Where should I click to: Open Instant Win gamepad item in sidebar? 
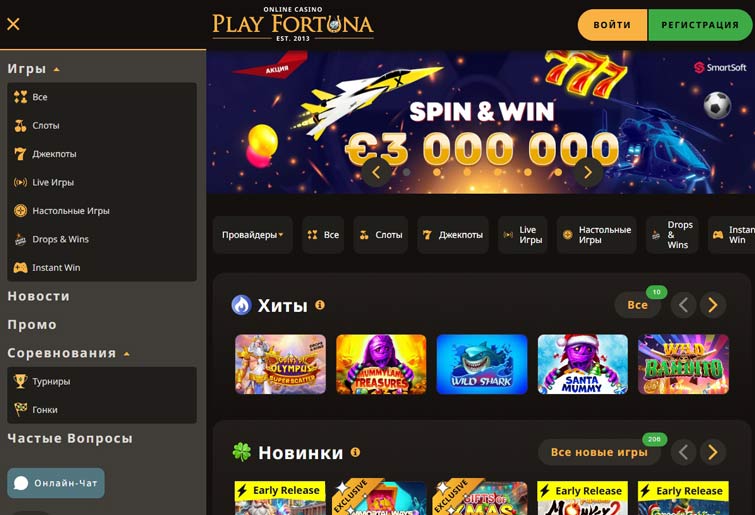102,268
